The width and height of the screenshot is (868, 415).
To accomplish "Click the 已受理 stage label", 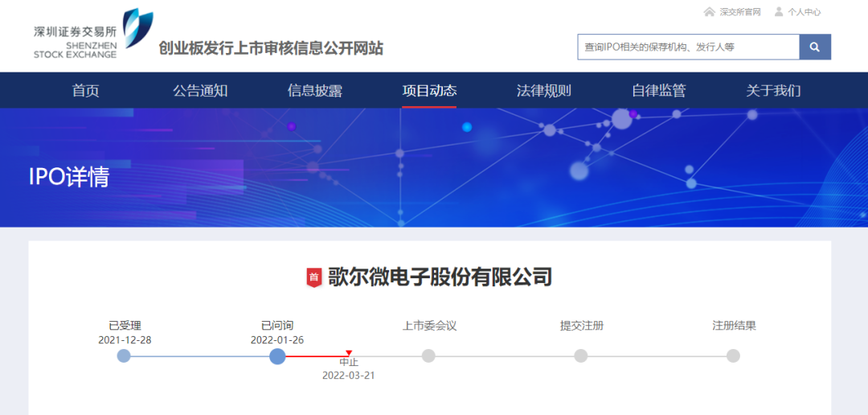I will pos(125,326).
